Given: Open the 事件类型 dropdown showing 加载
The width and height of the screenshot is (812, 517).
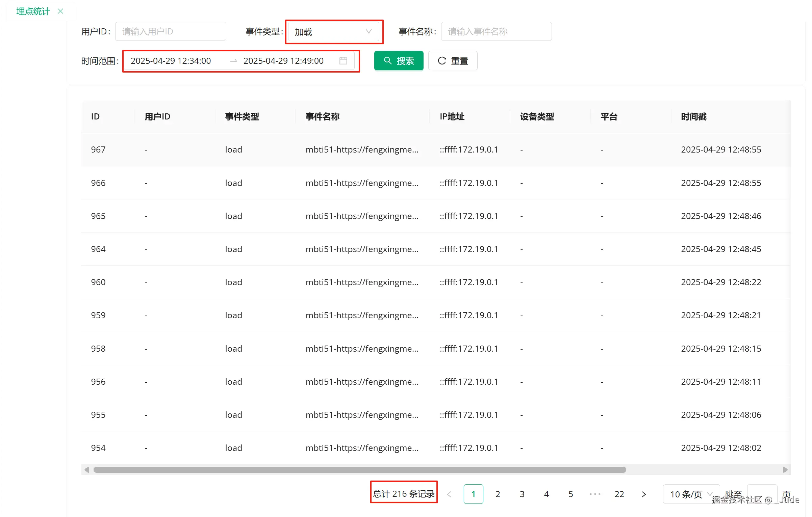Looking at the screenshot, I should [333, 32].
